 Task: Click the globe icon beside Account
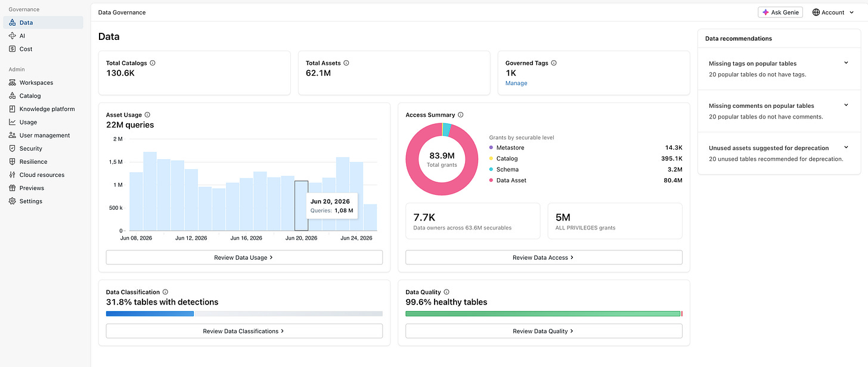pos(816,12)
